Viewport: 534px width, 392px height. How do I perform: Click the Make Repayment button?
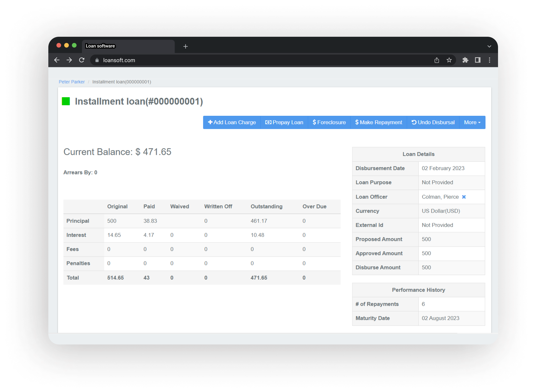379,122
